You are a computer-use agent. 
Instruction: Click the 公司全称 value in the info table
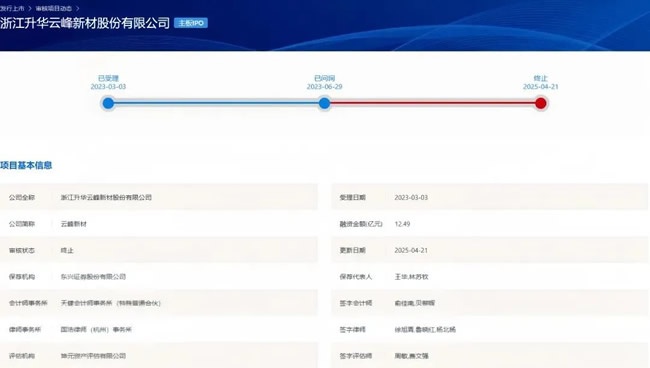click(x=106, y=197)
